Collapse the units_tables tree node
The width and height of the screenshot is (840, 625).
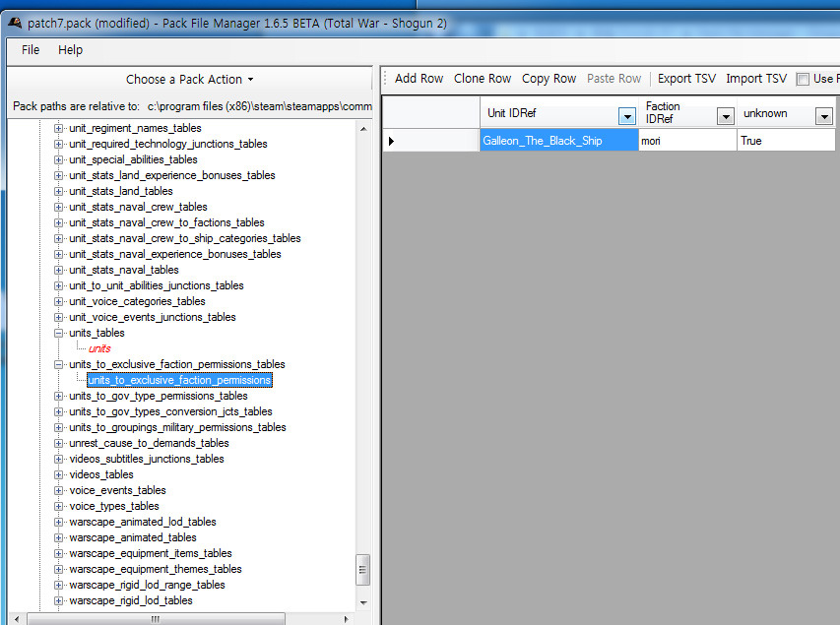coord(59,334)
